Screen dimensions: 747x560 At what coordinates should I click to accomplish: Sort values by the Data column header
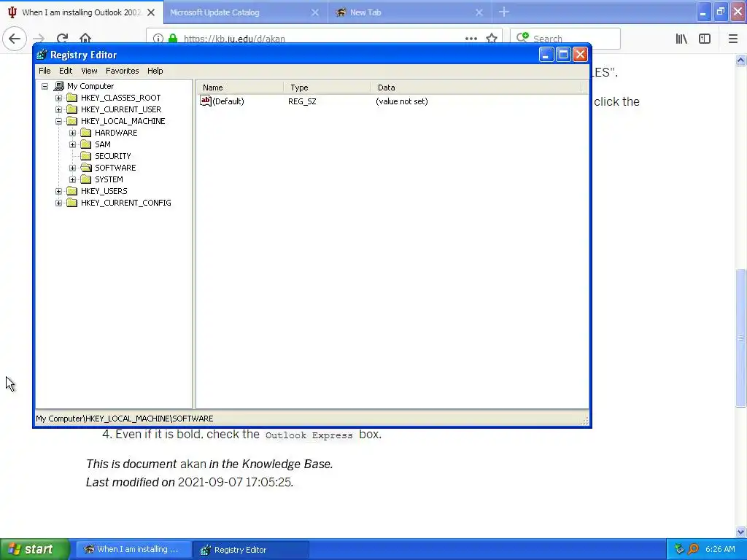pyautogui.click(x=476, y=87)
